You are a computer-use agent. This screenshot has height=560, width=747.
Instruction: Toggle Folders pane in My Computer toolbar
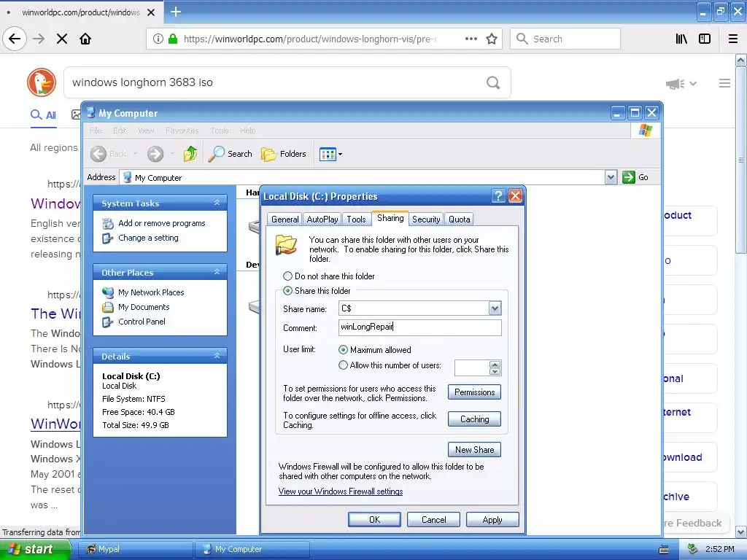(x=284, y=154)
